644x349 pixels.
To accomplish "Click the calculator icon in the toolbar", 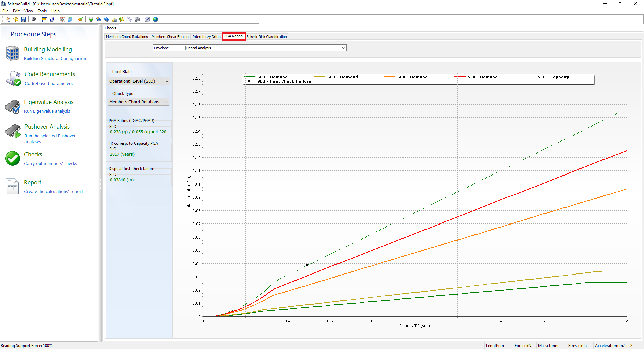I will click(70, 19).
